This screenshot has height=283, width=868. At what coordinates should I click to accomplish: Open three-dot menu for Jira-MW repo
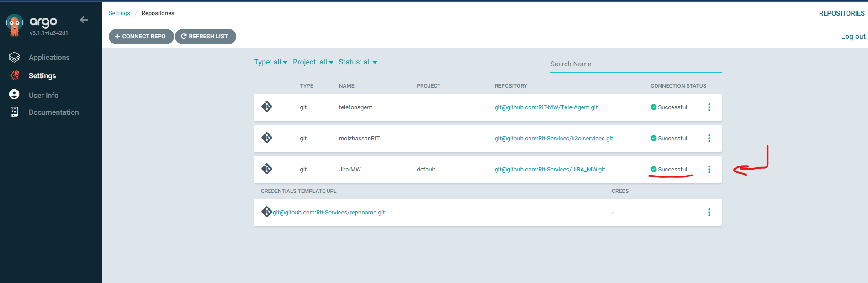709,169
